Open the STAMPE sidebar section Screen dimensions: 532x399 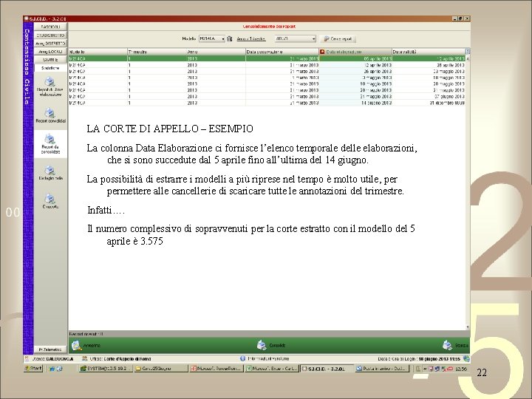[50, 60]
